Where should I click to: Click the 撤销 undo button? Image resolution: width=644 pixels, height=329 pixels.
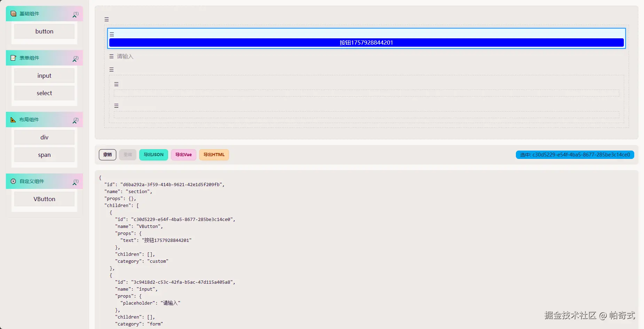108,155
